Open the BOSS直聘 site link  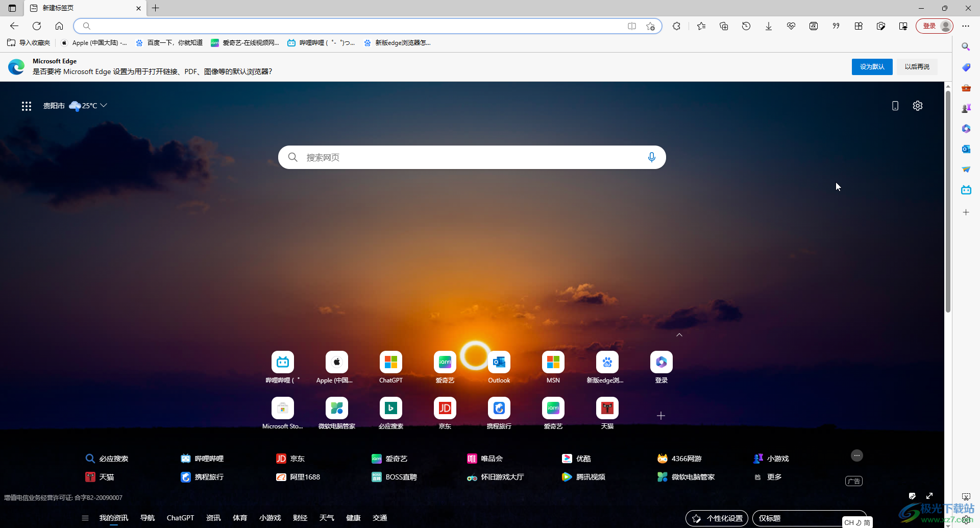click(394, 477)
